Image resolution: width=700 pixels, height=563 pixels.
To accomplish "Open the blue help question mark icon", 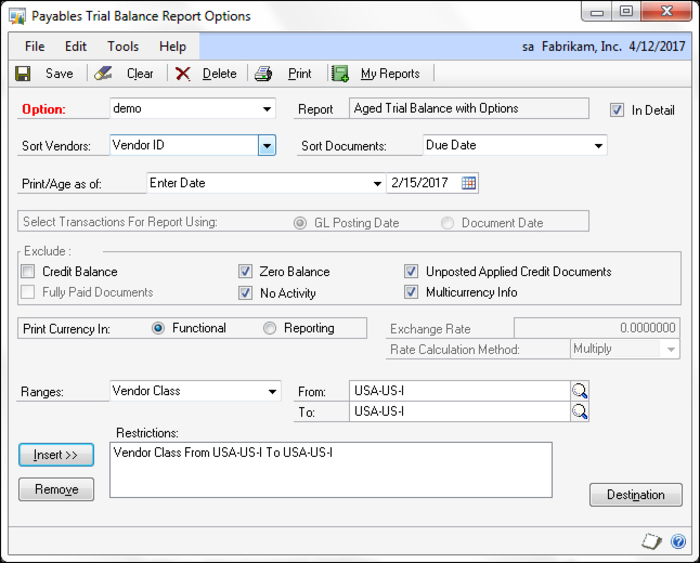I will (x=678, y=542).
